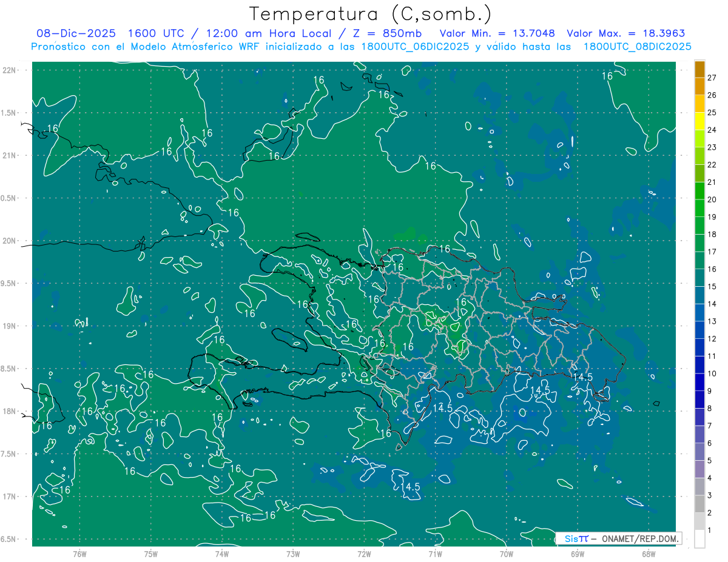Click the "72W" longitude axis label
The height and width of the screenshot is (562, 728).
364,554
